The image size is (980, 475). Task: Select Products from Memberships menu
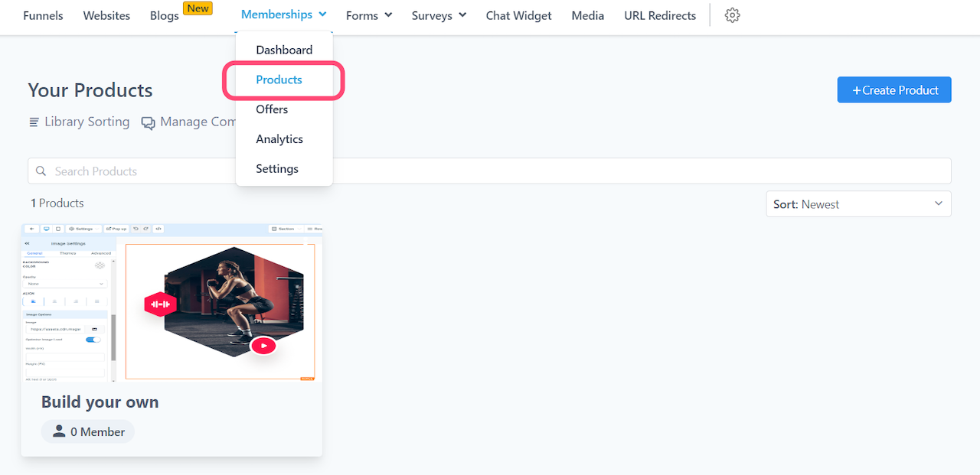pyautogui.click(x=279, y=80)
